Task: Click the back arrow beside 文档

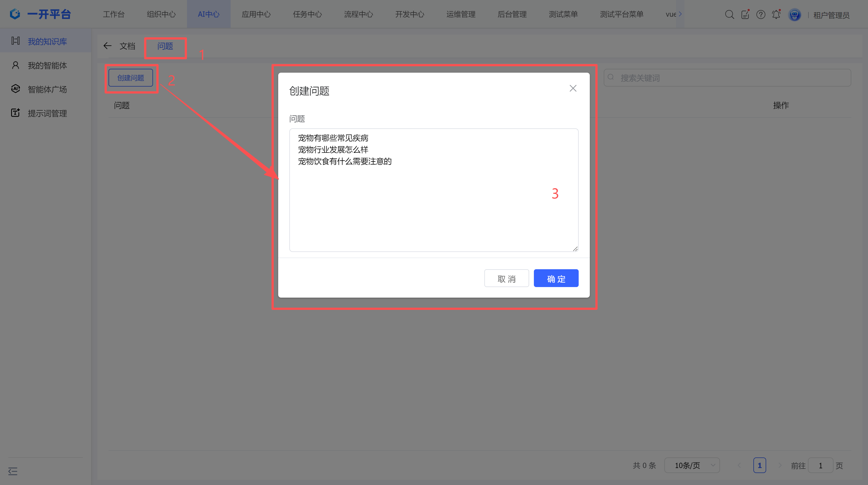Action: (107, 46)
